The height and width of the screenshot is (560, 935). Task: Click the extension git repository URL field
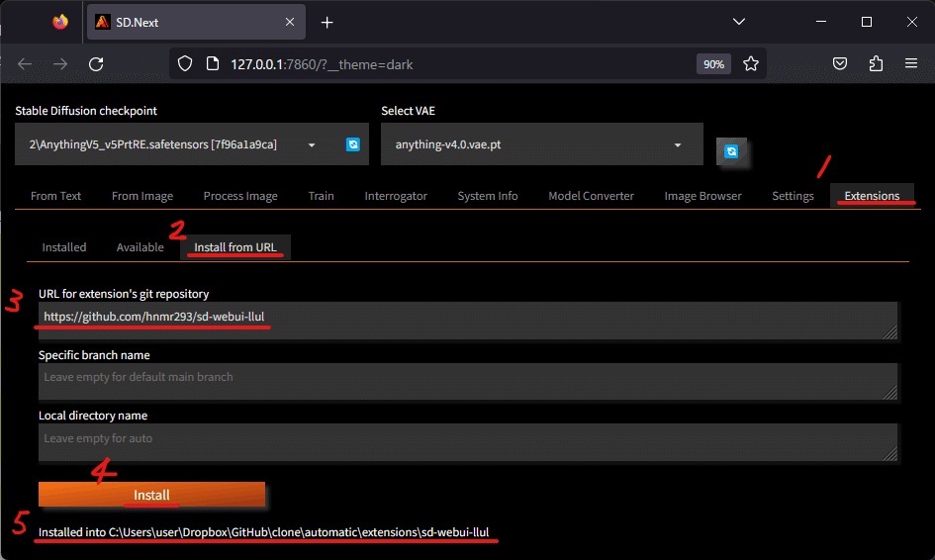(x=467, y=321)
